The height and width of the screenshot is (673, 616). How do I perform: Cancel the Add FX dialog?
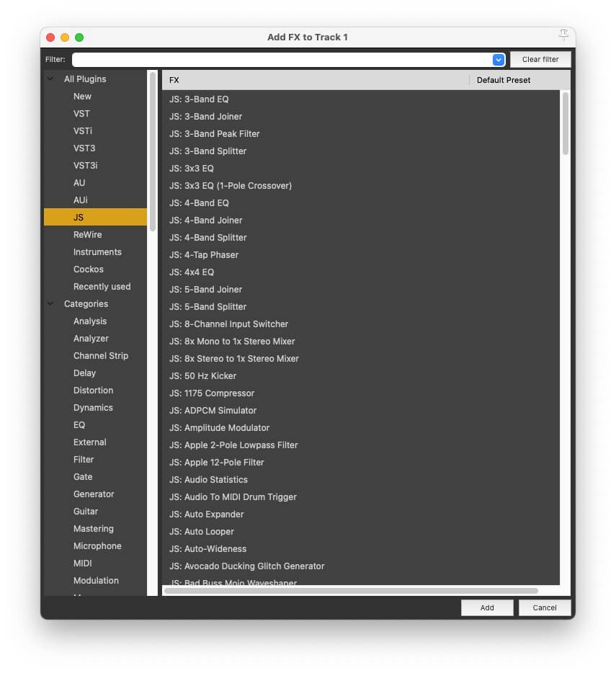pos(544,607)
